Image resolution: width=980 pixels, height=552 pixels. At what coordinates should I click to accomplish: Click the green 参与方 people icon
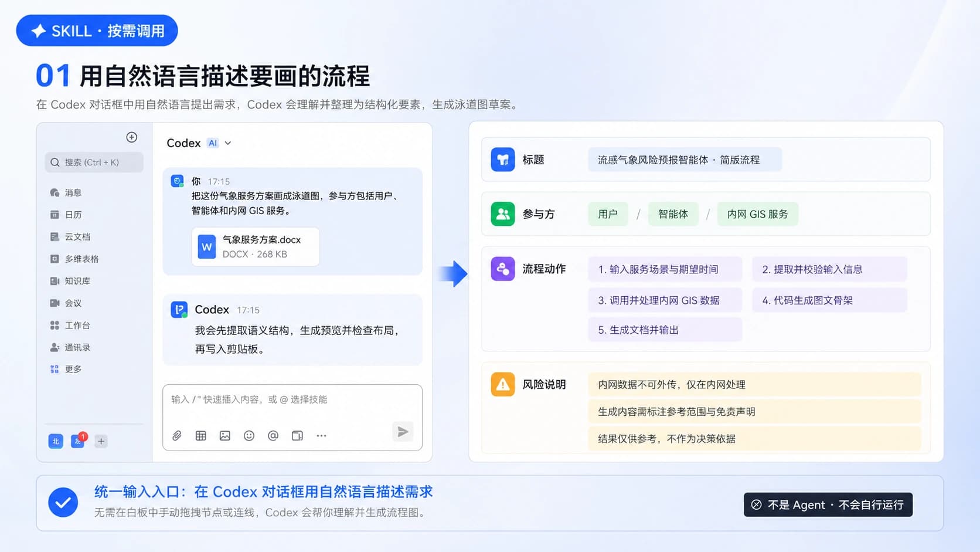click(x=503, y=214)
